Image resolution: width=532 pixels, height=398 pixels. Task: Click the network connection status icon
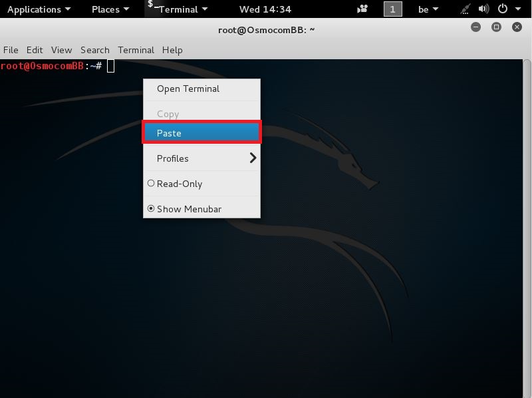pyautogui.click(x=465, y=9)
